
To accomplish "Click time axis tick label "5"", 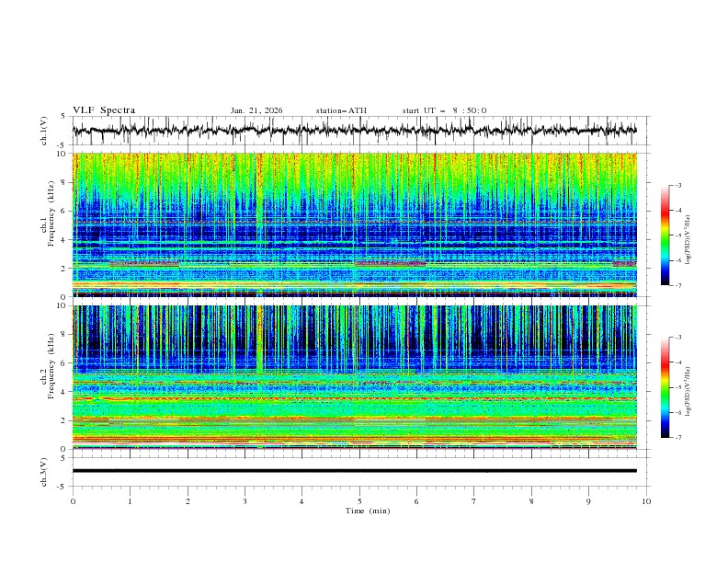I will (x=359, y=501).
